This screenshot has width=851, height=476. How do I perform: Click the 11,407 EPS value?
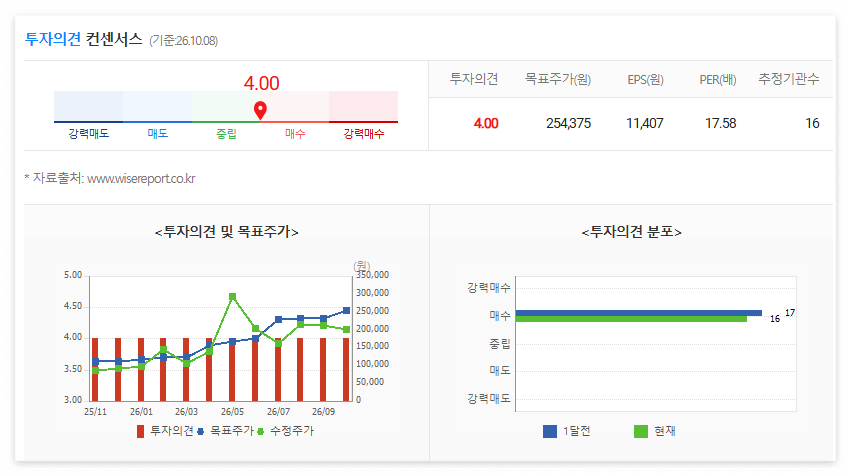tap(645, 123)
